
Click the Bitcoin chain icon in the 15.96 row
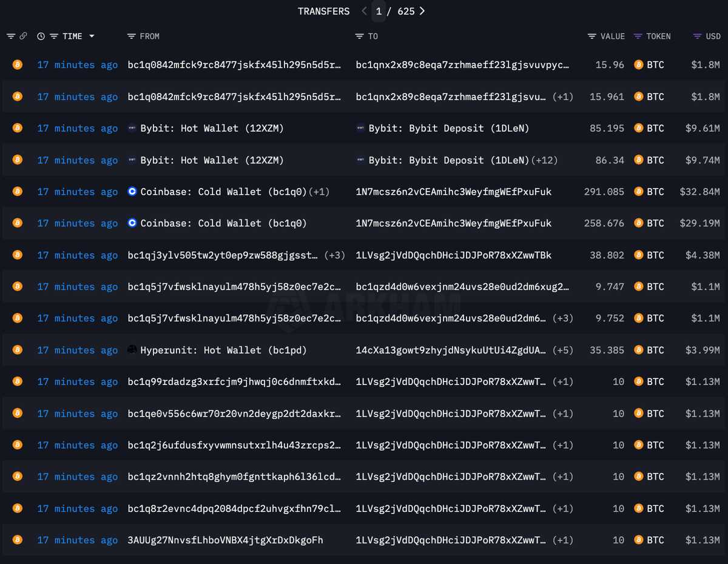tap(18, 64)
